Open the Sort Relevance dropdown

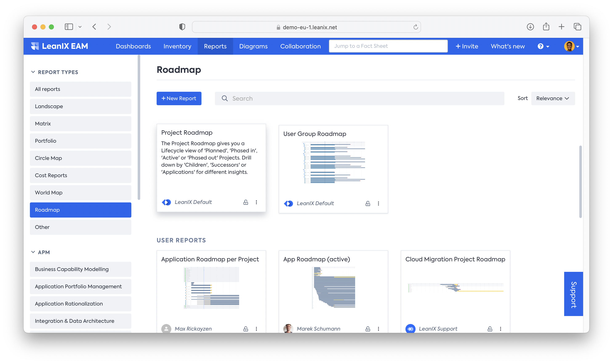coord(553,98)
